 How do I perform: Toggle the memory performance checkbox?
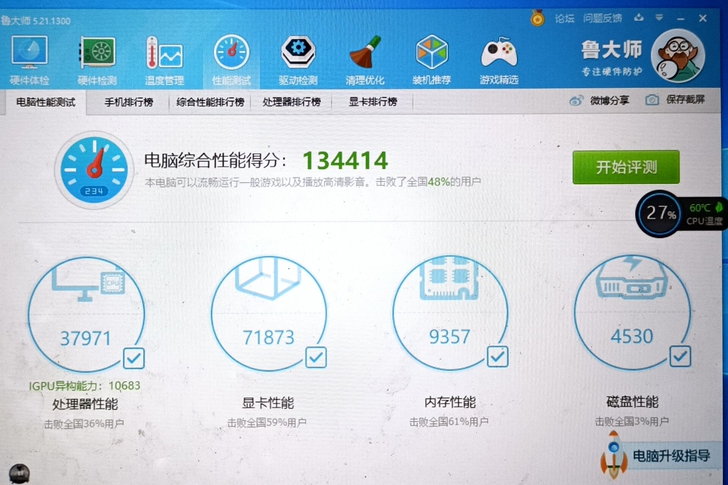pos(497,356)
